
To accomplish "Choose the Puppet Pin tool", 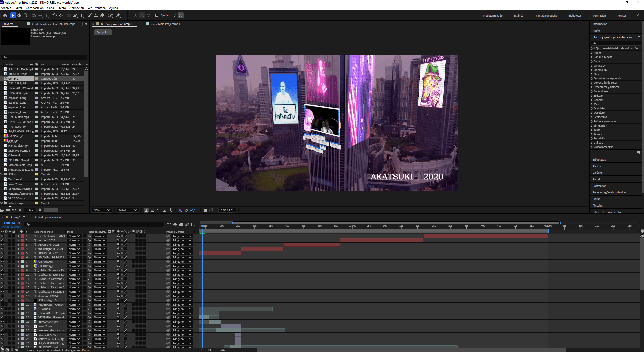I will tap(118, 16).
